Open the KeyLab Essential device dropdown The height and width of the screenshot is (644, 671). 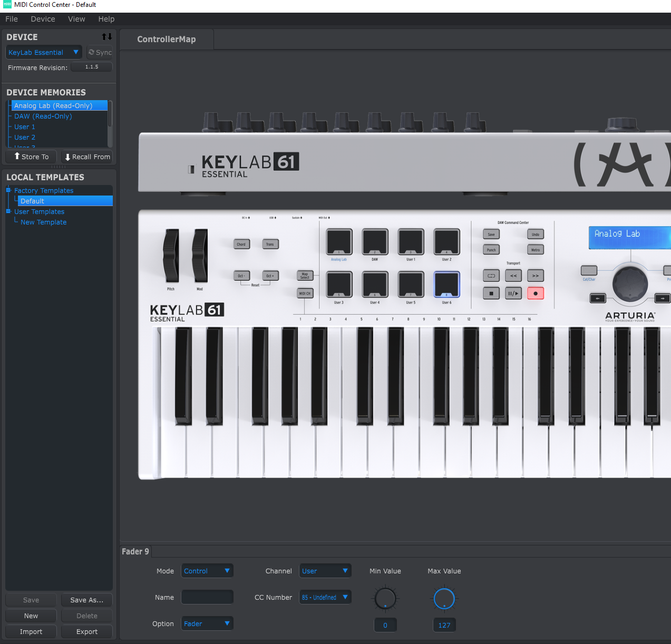44,52
